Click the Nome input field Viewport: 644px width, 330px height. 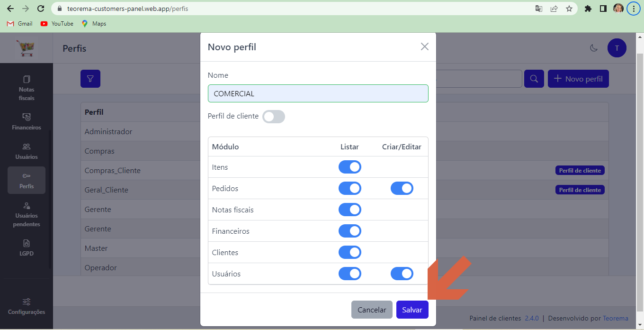[318, 93]
